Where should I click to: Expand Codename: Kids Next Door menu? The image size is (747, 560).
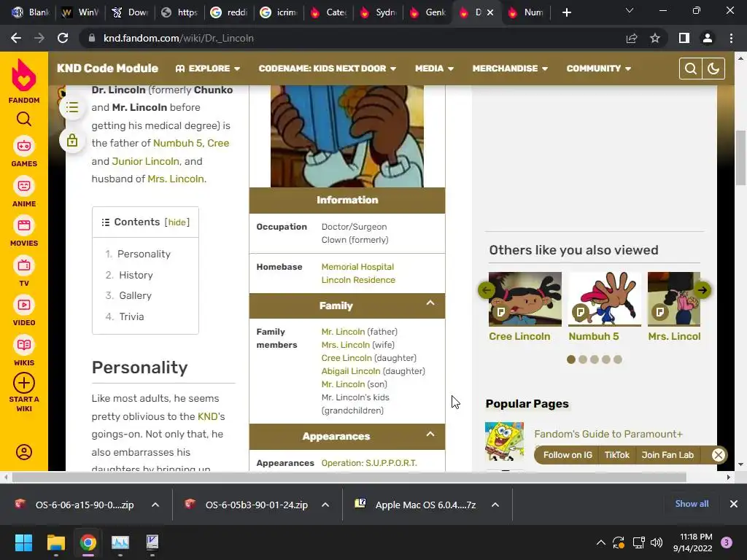(x=328, y=69)
